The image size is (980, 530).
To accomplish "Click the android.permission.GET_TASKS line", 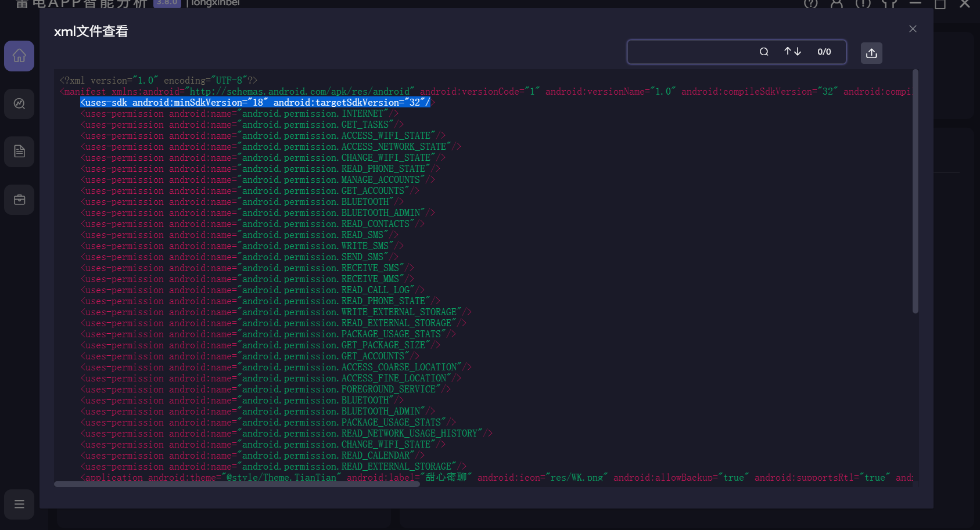I will [x=242, y=124].
